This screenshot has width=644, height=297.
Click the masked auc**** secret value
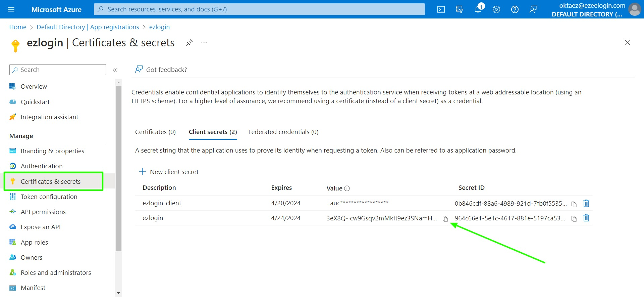(x=359, y=203)
